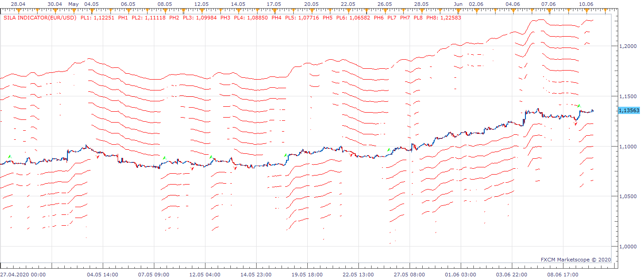
Task: Click the 07.05 09:00 time label
Action: coord(154,274)
